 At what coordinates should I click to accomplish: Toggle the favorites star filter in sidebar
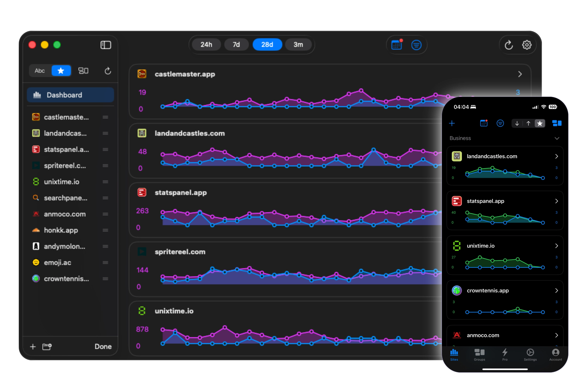point(61,71)
